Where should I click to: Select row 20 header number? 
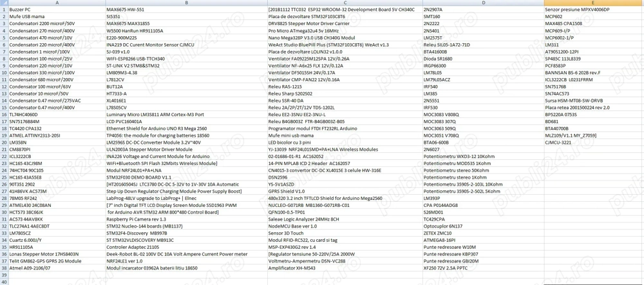4,142
